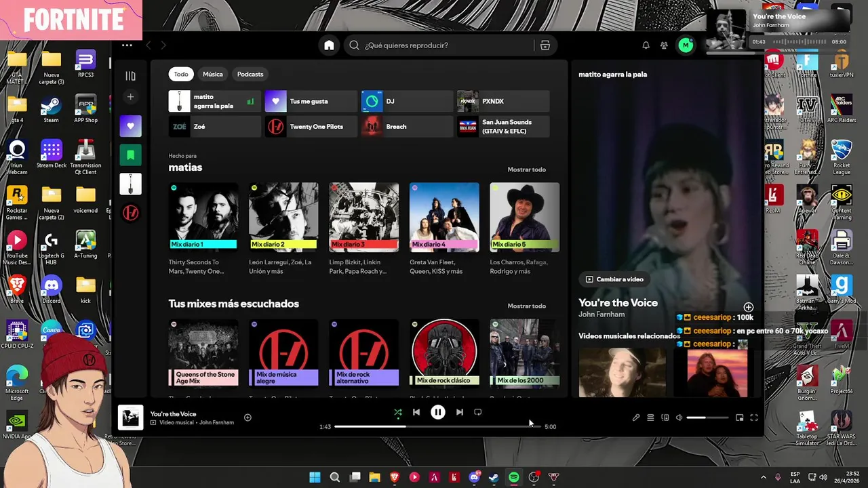Open Mix diario 4 card
The height and width of the screenshot is (488, 868).
444,228
